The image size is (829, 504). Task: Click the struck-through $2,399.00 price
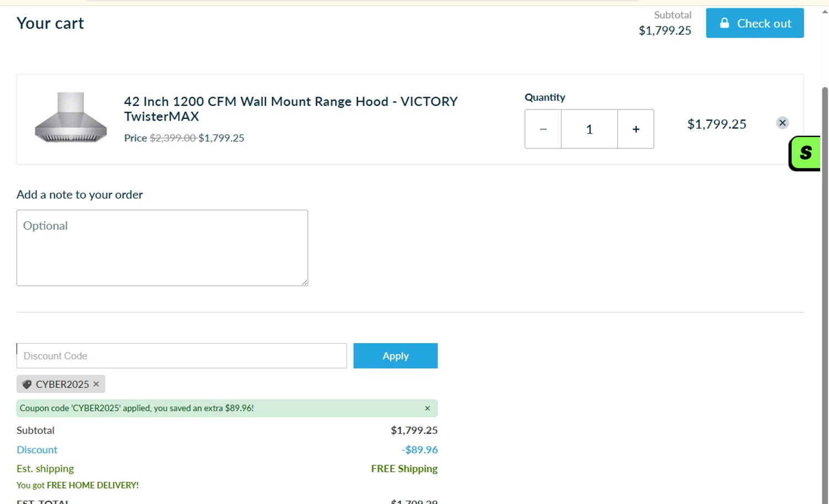pyautogui.click(x=172, y=138)
